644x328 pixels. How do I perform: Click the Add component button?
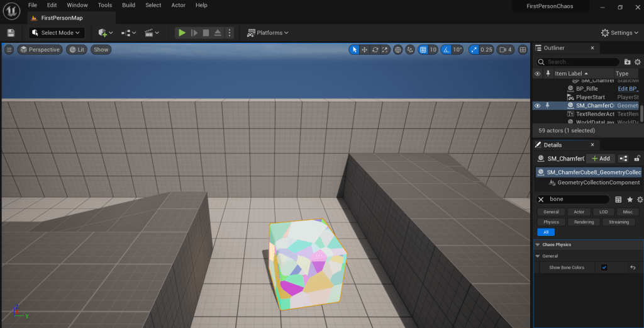tap(600, 159)
